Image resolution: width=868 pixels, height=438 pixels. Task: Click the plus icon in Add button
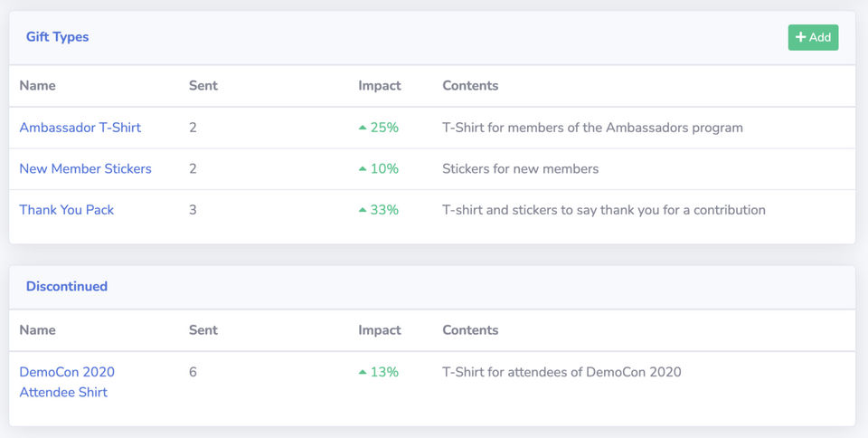[x=800, y=37]
